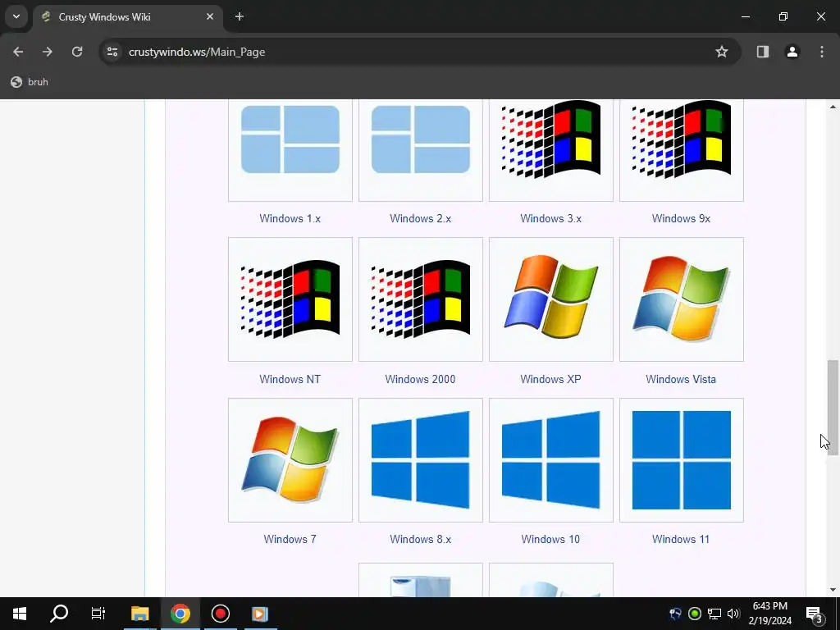Open the notification center
The image size is (840, 630).
[815, 614]
